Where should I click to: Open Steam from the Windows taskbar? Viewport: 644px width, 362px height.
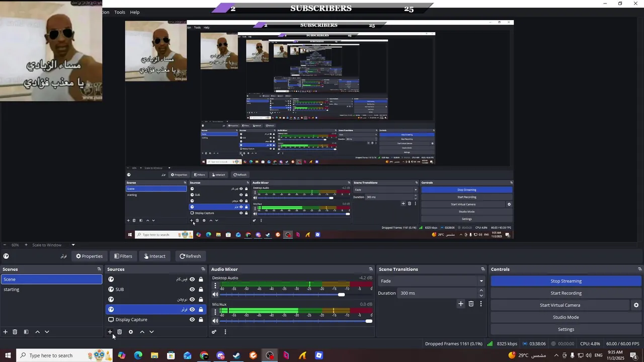[236, 355]
